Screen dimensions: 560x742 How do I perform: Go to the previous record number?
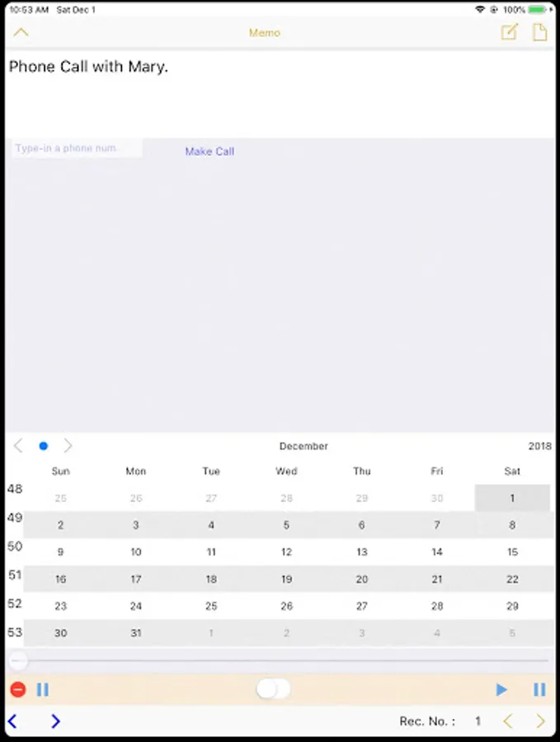coord(507,721)
